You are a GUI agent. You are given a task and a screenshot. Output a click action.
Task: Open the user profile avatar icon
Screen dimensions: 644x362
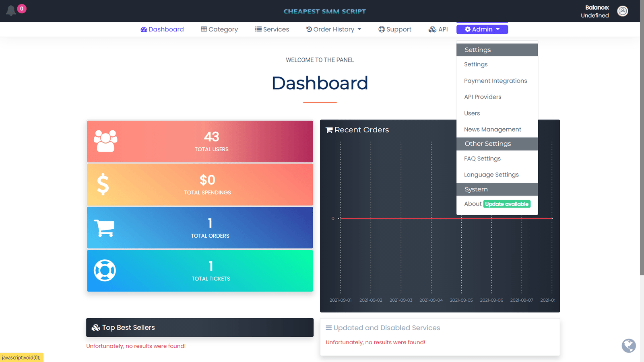pyautogui.click(x=623, y=11)
